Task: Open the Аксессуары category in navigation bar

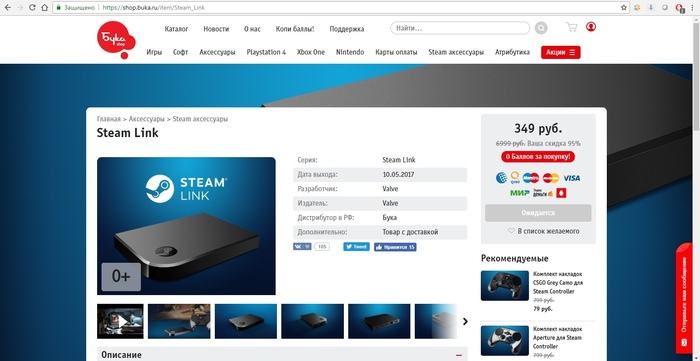Action: (217, 52)
